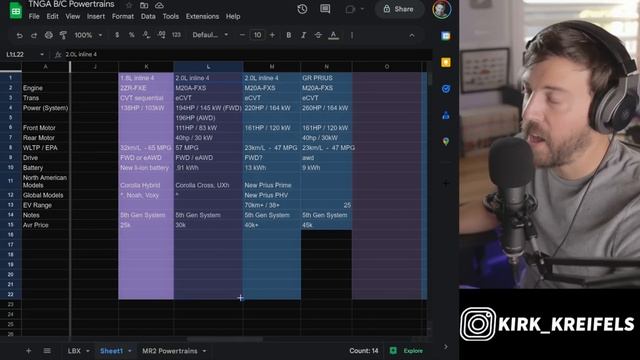Screen dimensions: 640x360
Task: Expand the LBX sheet tab menu
Action: 88,351
